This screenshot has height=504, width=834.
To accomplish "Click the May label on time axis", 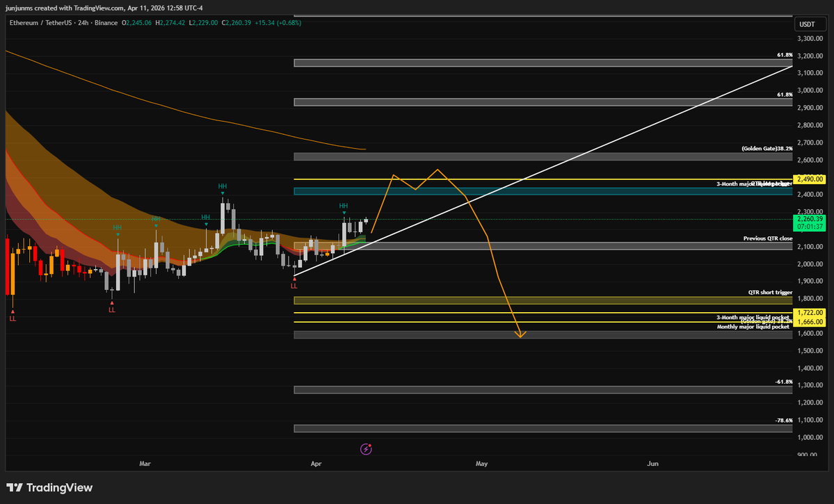I will tap(482, 463).
